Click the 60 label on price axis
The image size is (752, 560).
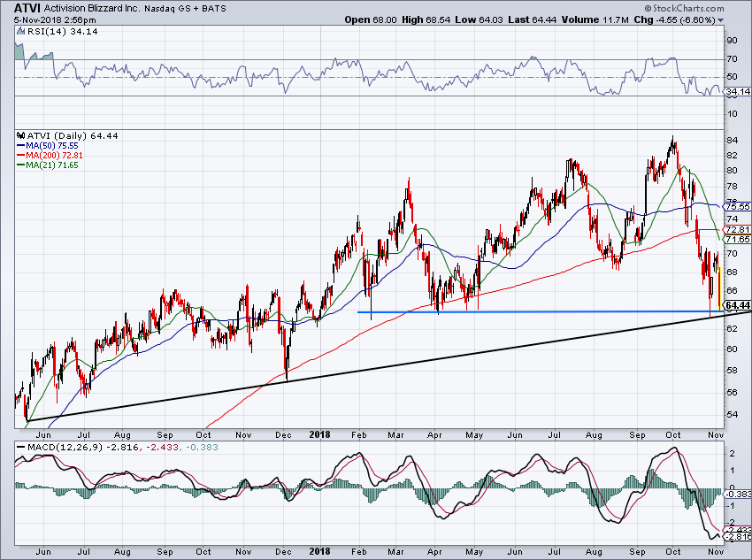[732, 349]
